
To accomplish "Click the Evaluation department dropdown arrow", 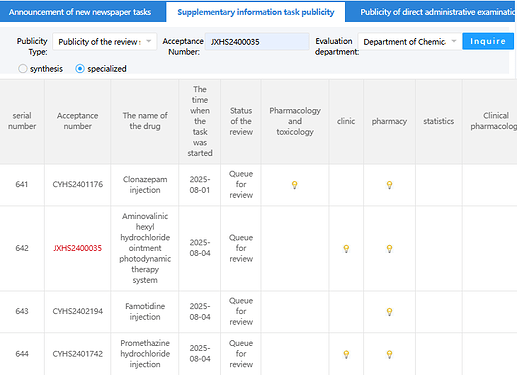I will 453,41.
